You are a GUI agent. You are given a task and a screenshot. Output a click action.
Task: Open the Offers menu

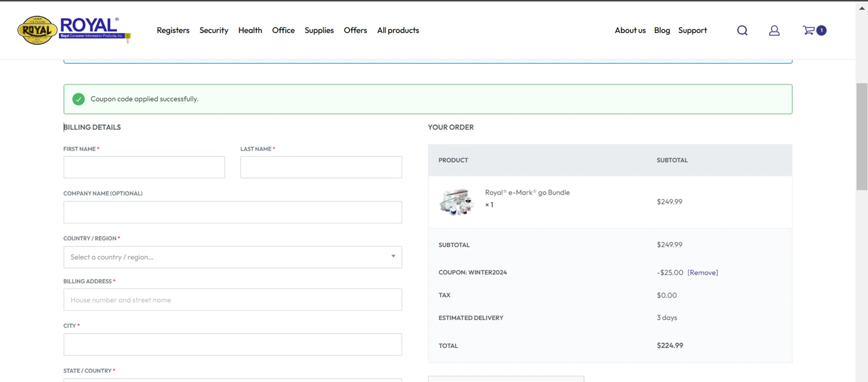(355, 30)
